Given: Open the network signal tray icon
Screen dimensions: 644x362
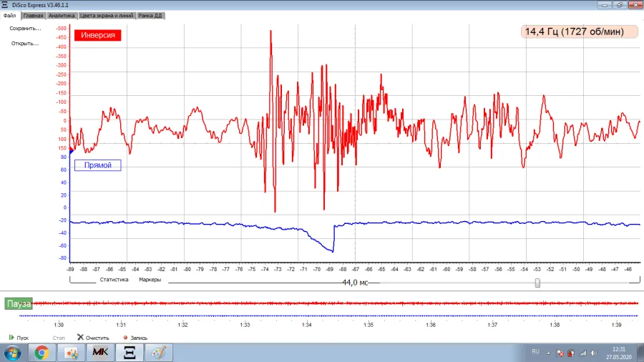Looking at the screenshot, I should click(x=582, y=353).
